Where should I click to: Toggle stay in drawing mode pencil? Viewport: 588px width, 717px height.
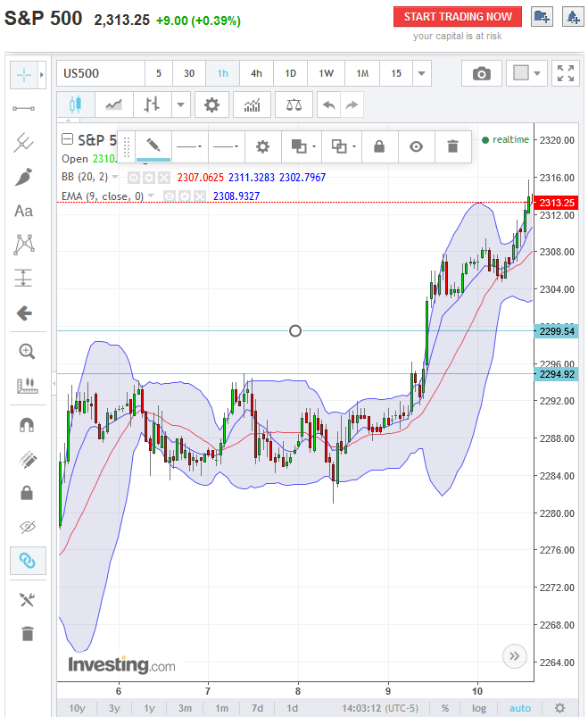click(28, 460)
